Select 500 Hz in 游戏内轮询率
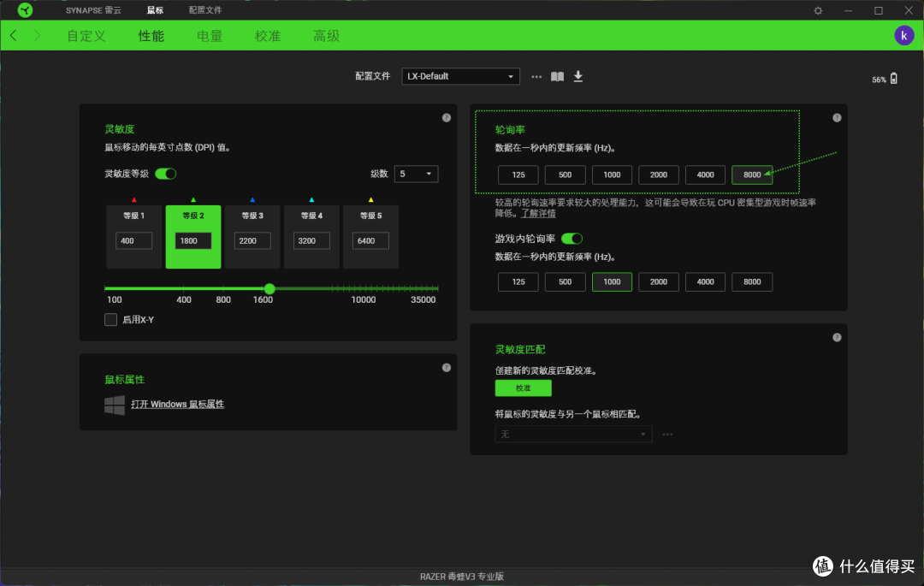Image resolution: width=924 pixels, height=586 pixels. (x=565, y=282)
